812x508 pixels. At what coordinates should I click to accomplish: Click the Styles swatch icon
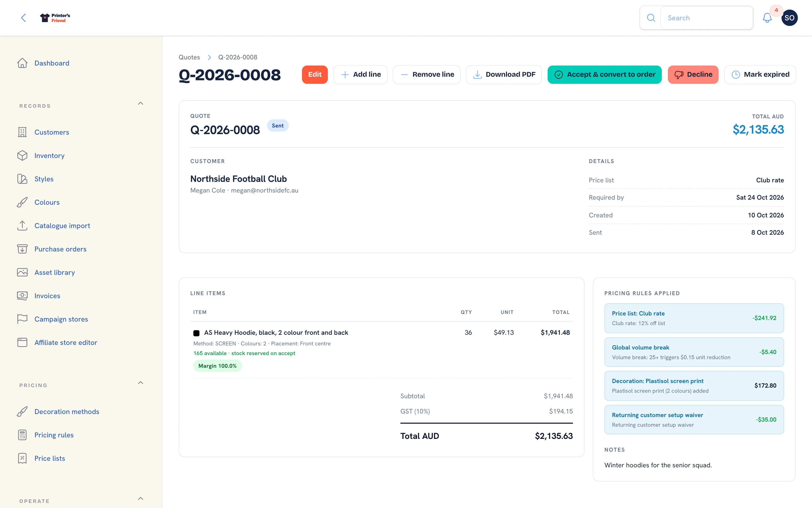pyautogui.click(x=22, y=179)
